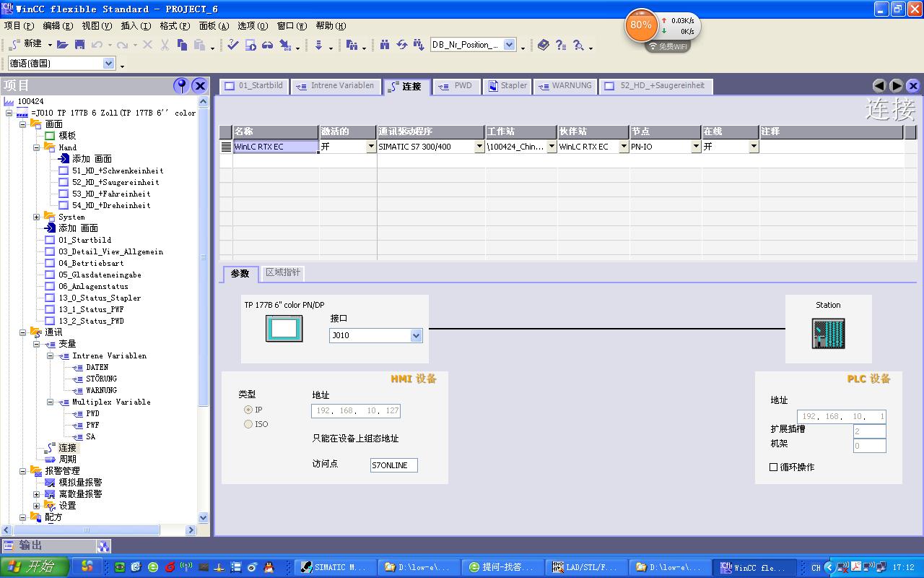This screenshot has width=924, height=578.
Task: Open SIMATIC Manager taskbar button
Action: 336,567
